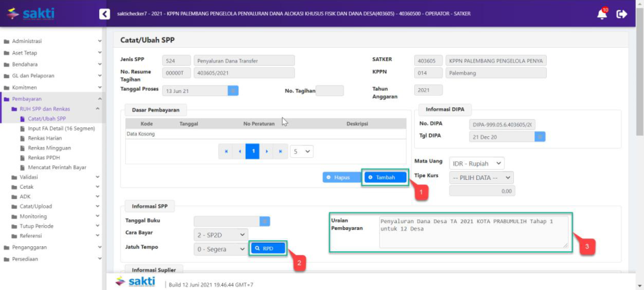
Task: Go to the last page of the table
Action: pos(279,151)
